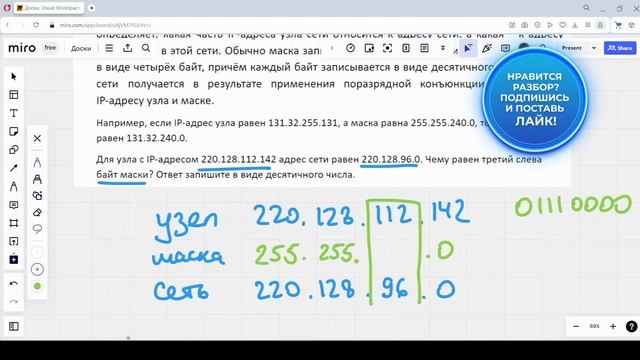The width and height of the screenshot is (640, 360).
Task: Toggle collaborators' cursors visibility
Action: [x=468, y=48]
